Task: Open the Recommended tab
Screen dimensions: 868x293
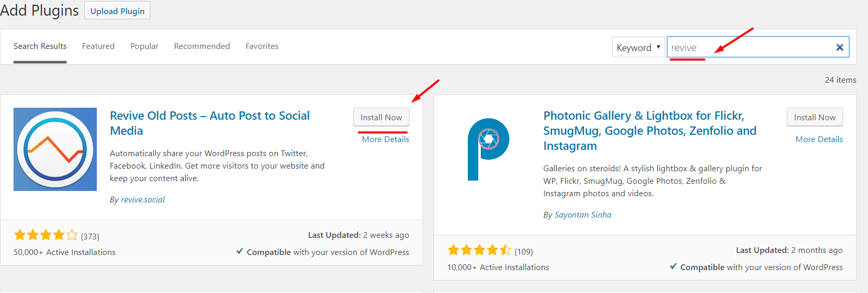Action: point(202,46)
